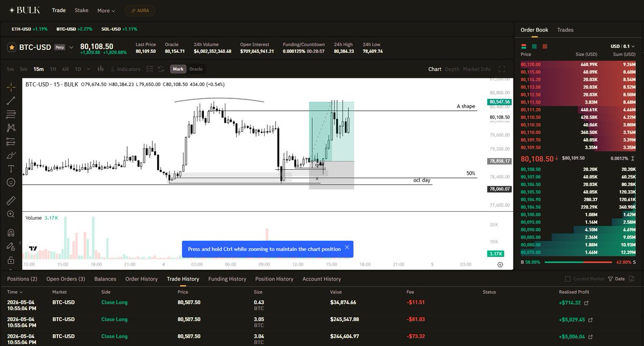Open the BTC-USD market selector dropdown
Viewport: 644px width, 346px height.
tap(71, 47)
